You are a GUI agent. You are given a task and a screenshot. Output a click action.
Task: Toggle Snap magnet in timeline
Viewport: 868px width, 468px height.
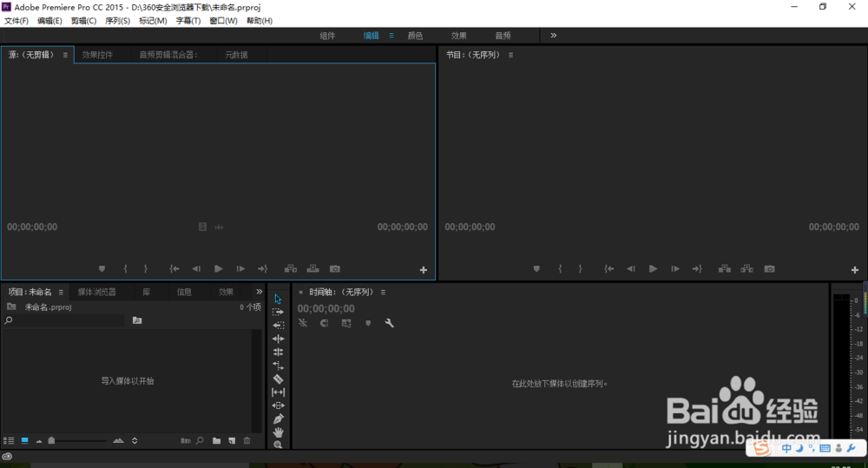[x=325, y=323]
